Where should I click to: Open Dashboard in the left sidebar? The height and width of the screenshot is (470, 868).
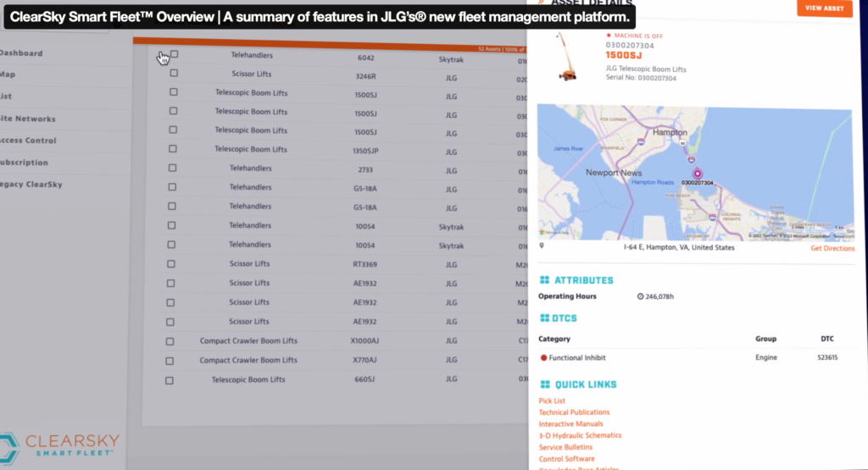click(20, 53)
